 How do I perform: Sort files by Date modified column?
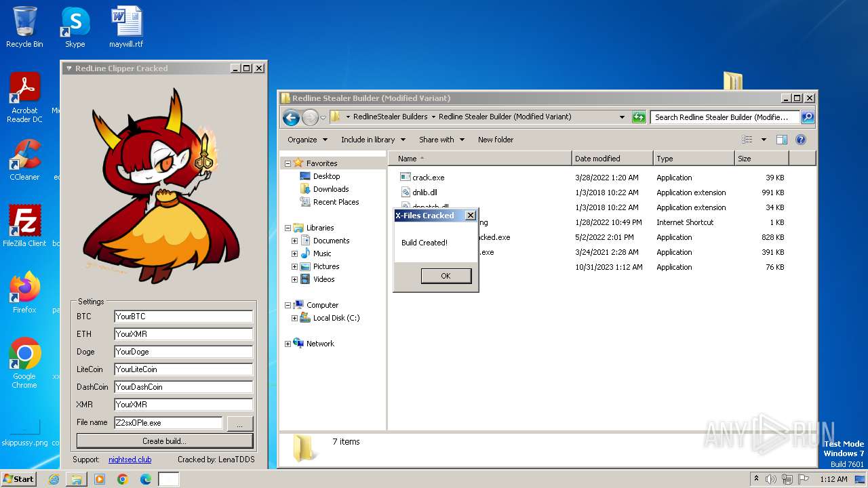coord(613,159)
